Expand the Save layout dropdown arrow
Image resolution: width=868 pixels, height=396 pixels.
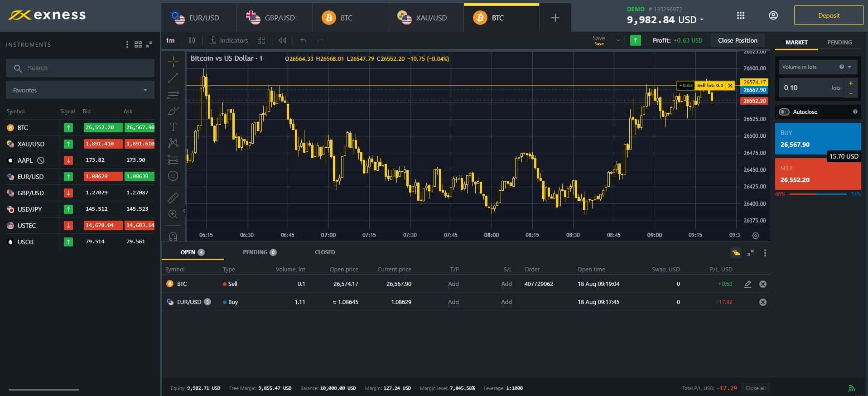point(618,40)
